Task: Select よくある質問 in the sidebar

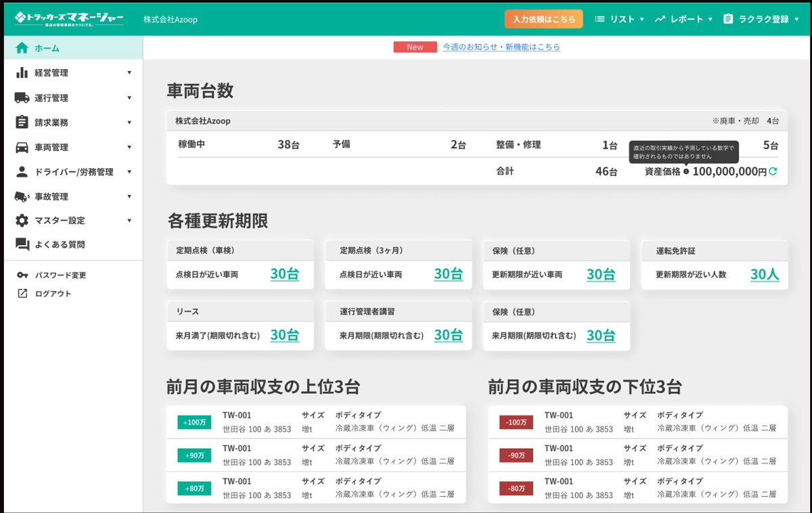Action: 60,244
